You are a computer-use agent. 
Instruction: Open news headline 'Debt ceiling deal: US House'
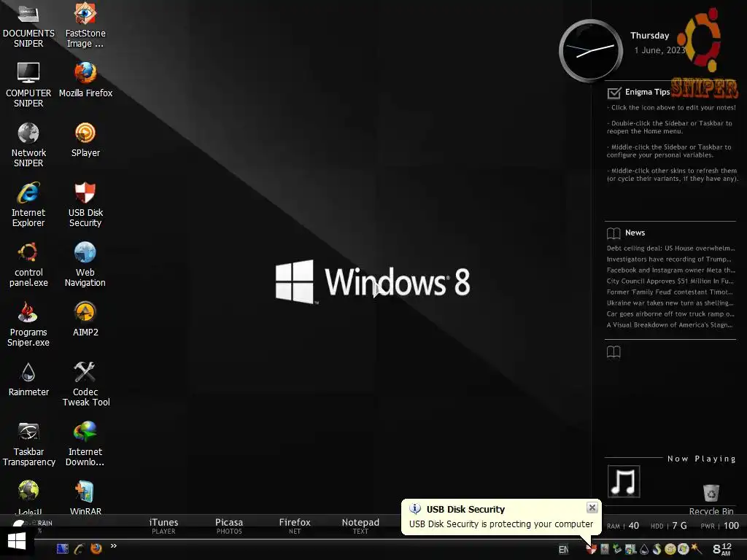[x=670, y=248]
